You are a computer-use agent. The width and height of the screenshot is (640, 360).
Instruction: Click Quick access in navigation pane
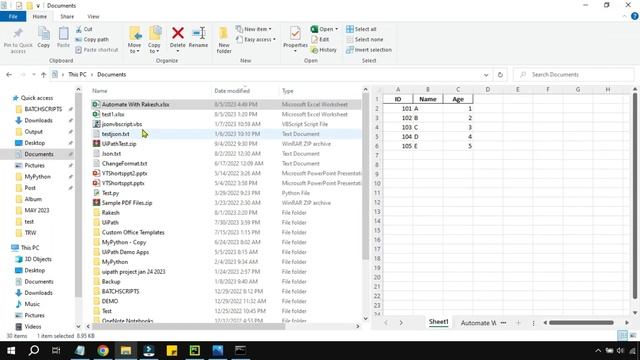pos(37,98)
